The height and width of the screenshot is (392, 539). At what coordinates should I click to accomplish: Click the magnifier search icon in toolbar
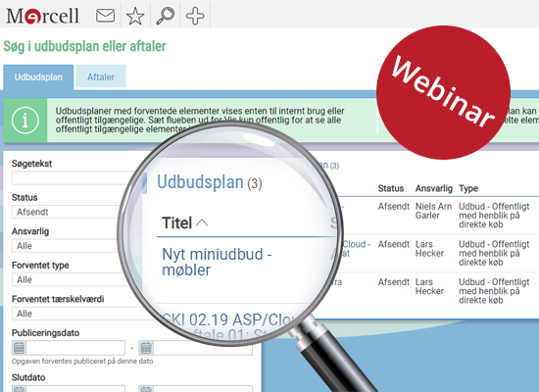coord(166,16)
